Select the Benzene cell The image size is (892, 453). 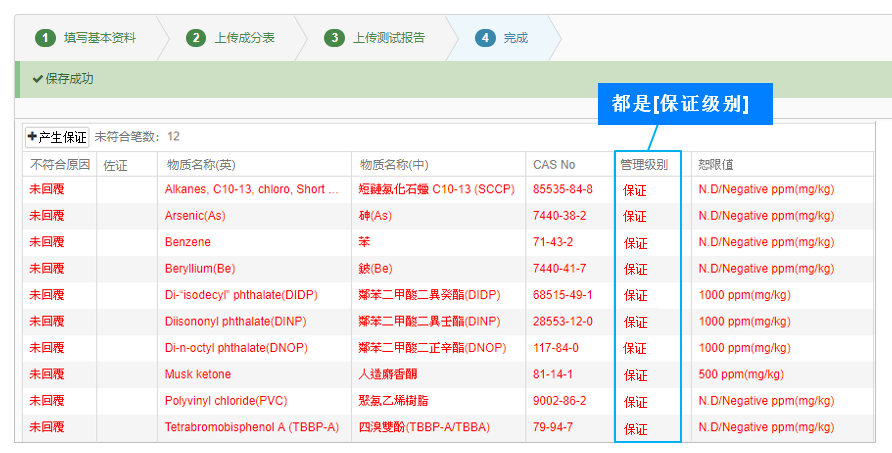point(188,242)
